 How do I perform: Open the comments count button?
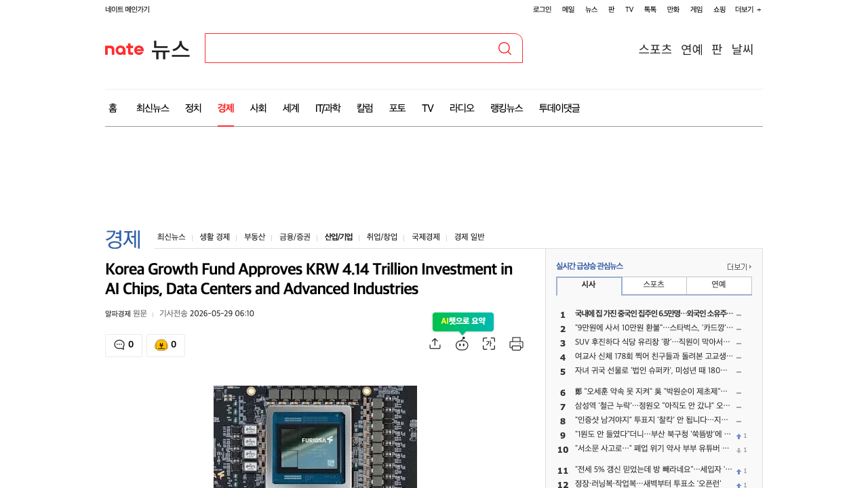pos(123,345)
